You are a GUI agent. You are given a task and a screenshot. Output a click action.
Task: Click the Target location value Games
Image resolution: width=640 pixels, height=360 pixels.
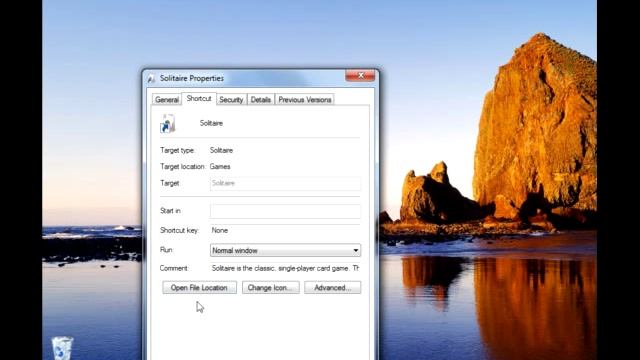[220, 167]
